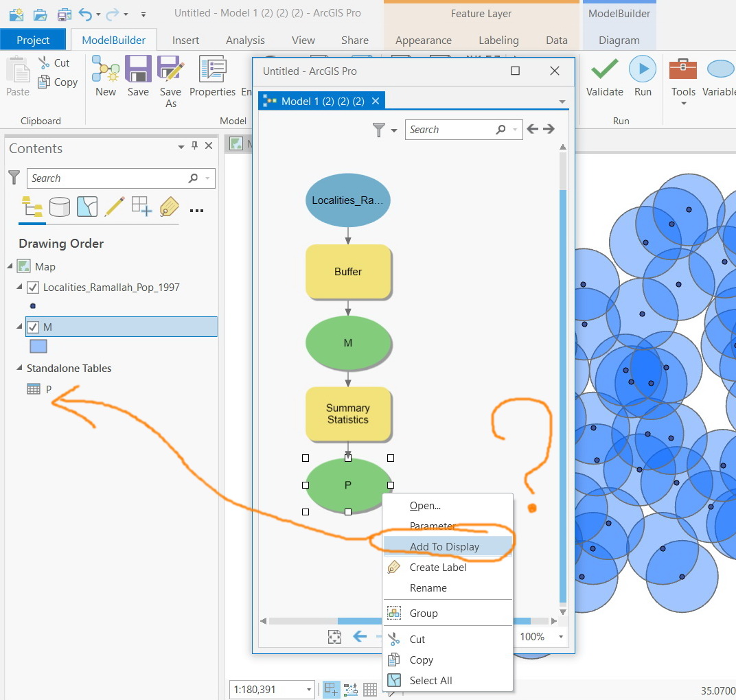This screenshot has height=700, width=736.
Task: Customize Quick Access Toolbar dropdown
Action: (143, 15)
